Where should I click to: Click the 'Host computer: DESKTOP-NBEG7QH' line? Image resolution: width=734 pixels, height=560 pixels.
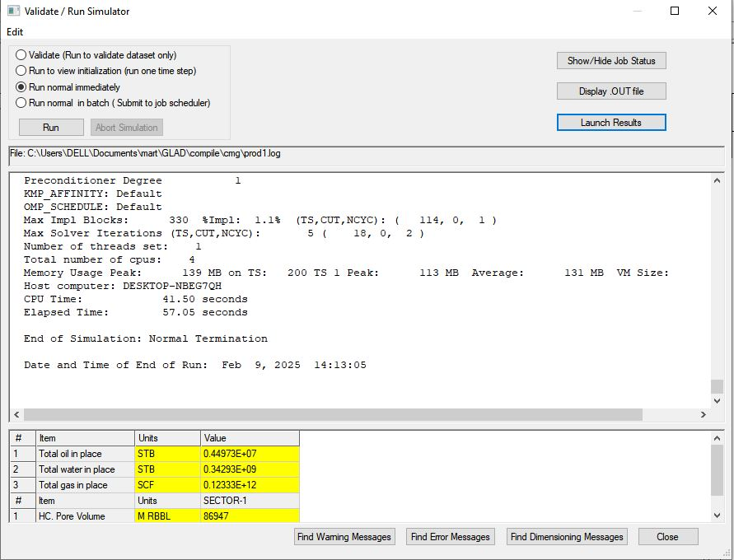[x=123, y=286]
